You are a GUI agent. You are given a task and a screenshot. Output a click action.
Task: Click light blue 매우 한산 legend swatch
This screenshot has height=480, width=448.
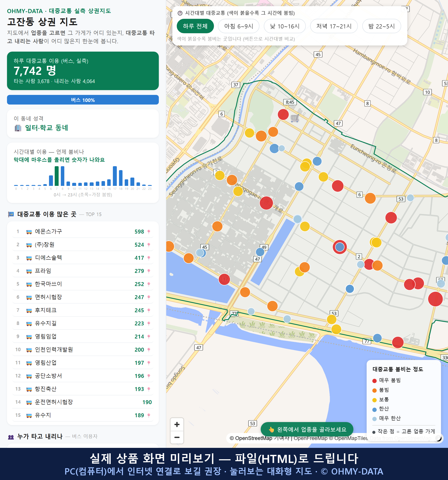tap(374, 419)
